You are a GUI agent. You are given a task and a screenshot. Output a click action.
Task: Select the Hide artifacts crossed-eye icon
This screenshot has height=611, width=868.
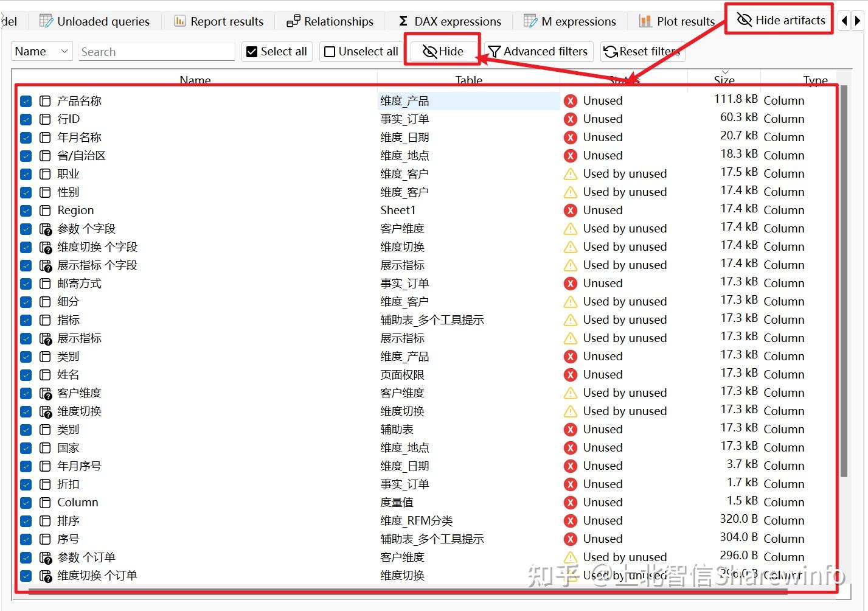(x=745, y=19)
